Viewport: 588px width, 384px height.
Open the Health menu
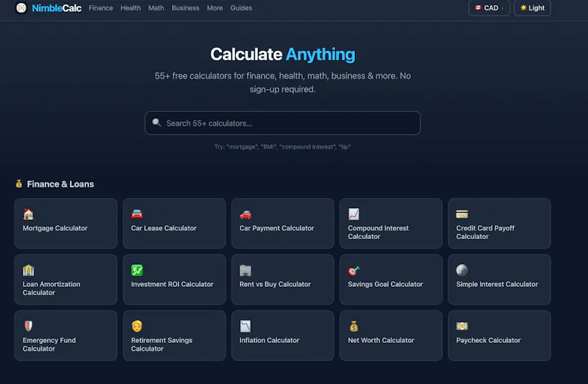(131, 8)
